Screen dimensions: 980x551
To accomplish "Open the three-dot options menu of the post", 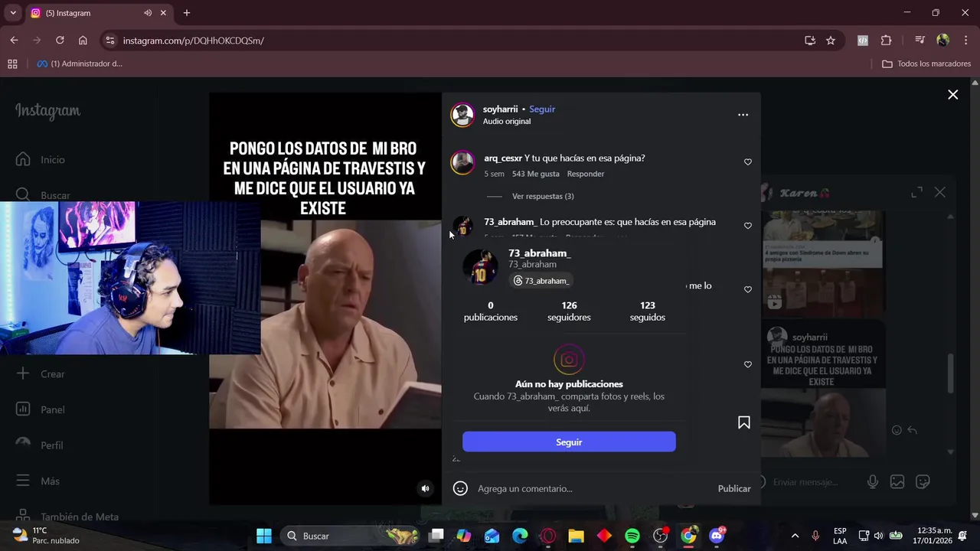I will (743, 115).
